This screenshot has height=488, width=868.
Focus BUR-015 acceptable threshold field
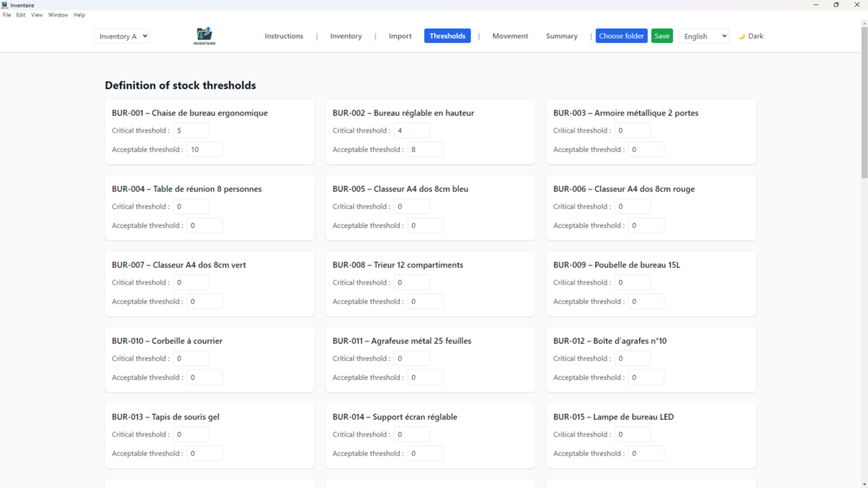click(x=646, y=453)
